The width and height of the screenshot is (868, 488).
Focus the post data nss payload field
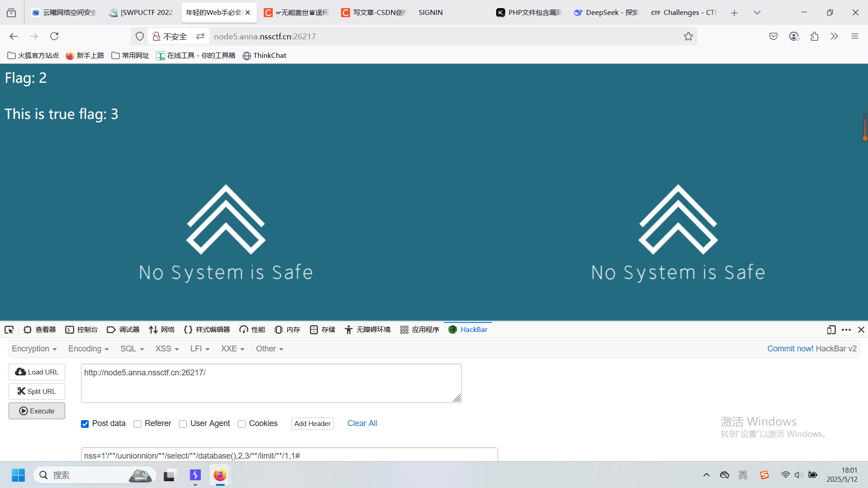coord(289,455)
